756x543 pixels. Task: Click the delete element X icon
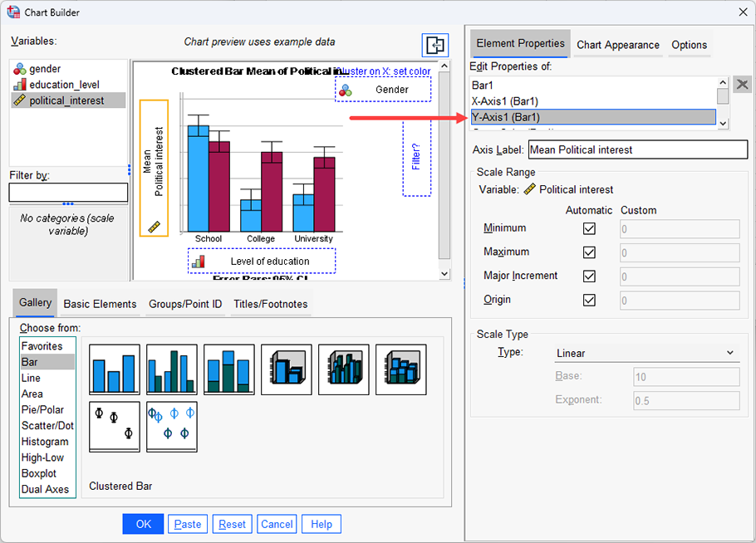pyautogui.click(x=743, y=85)
